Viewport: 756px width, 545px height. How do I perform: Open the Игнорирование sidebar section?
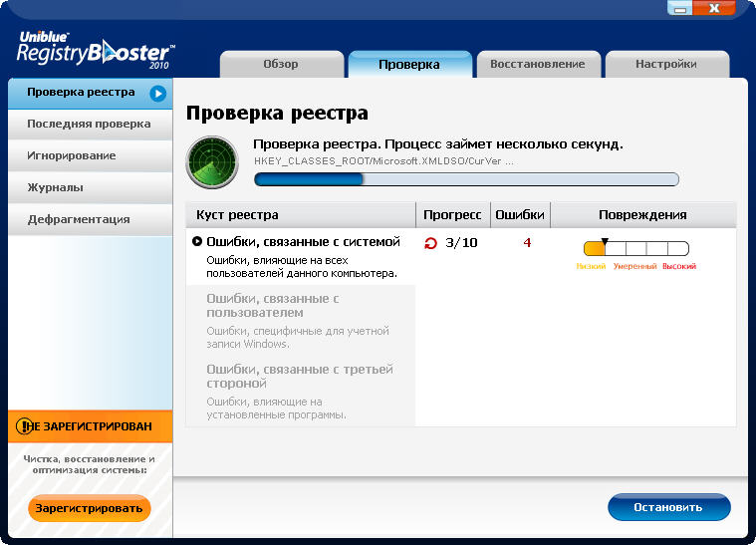(91, 156)
